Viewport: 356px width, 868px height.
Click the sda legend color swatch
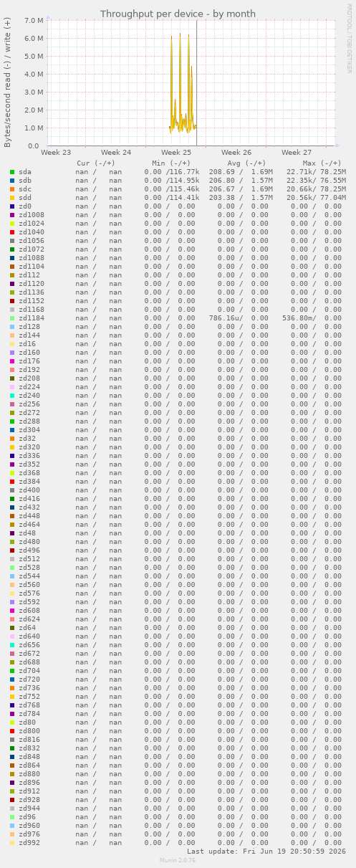tap(12, 172)
